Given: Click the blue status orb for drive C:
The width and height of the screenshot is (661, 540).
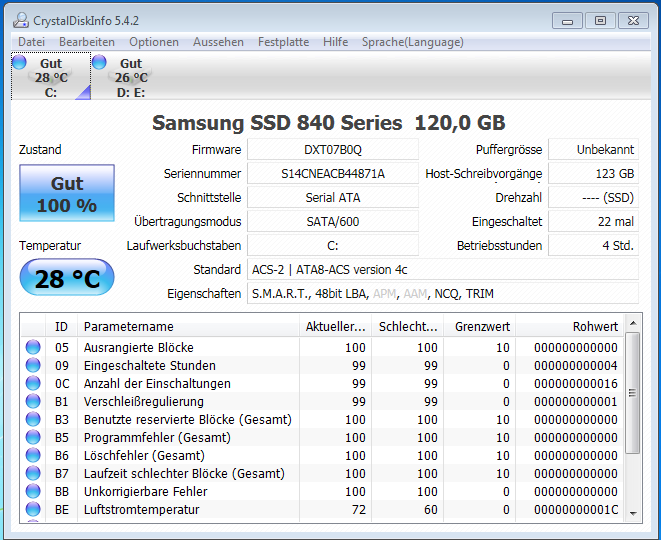Looking at the screenshot, I should [19, 62].
